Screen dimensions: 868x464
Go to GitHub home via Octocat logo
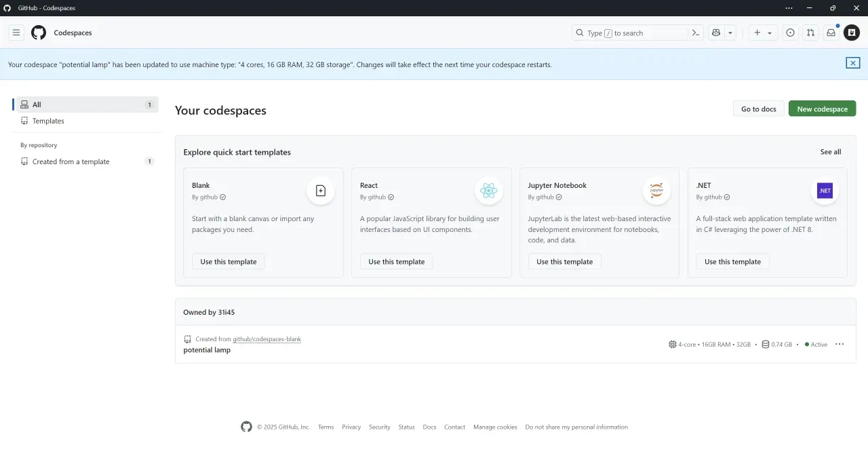(x=39, y=33)
